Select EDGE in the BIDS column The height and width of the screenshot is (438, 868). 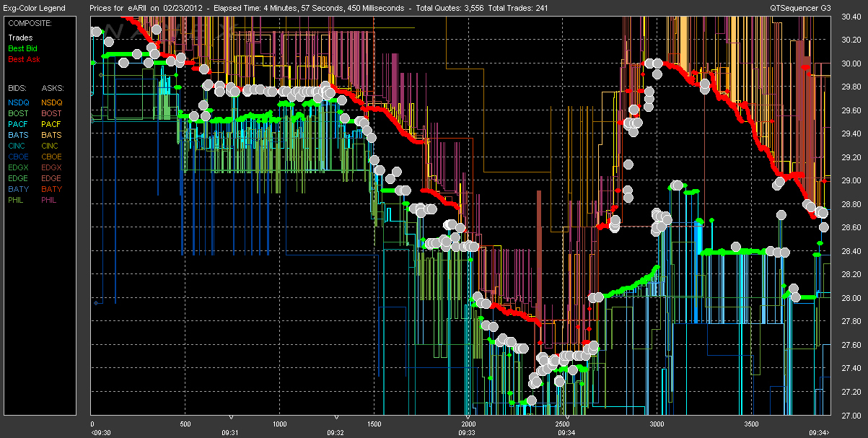[19, 178]
